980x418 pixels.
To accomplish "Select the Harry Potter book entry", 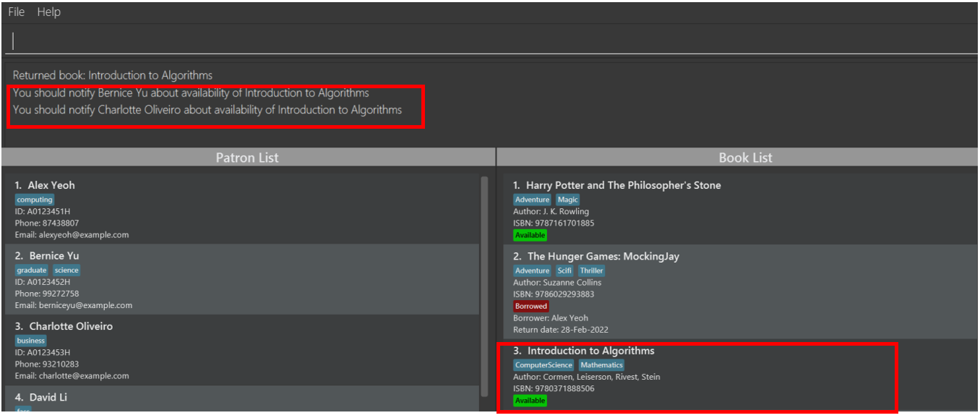I will click(740, 208).
